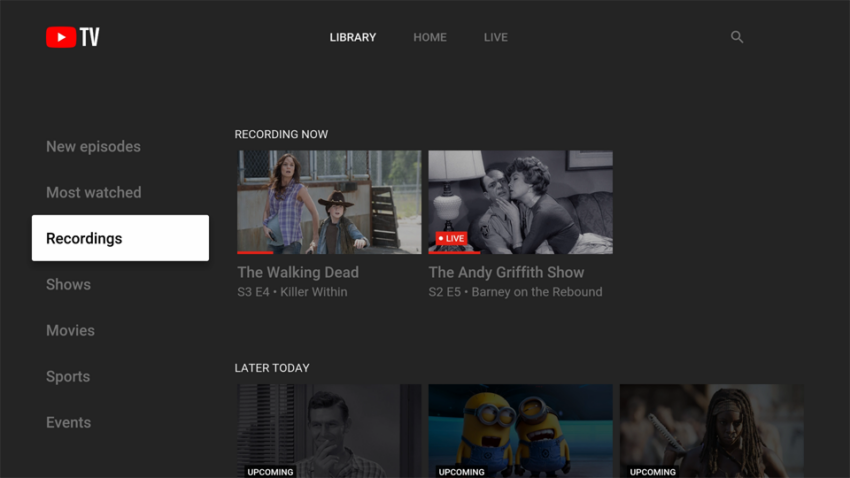Viewport: 850px width, 478px height.
Task: Open the Live tab
Action: (x=495, y=37)
